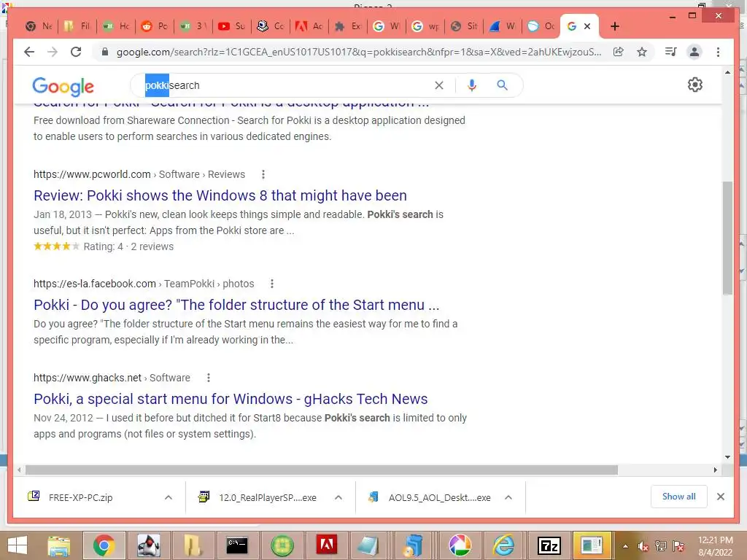Switch to the Adobe 'Ac' tab
This screenshot has height=560, width=747.
coord(309,26)
